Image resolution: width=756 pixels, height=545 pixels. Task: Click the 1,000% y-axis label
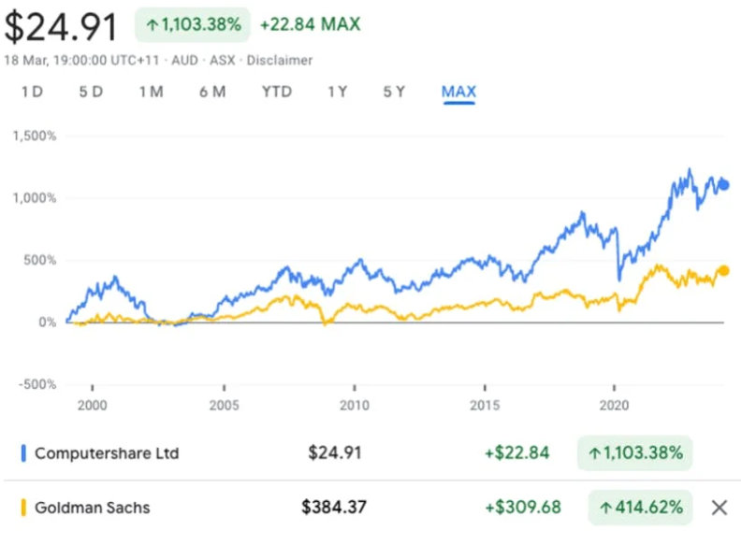[35, 198]
